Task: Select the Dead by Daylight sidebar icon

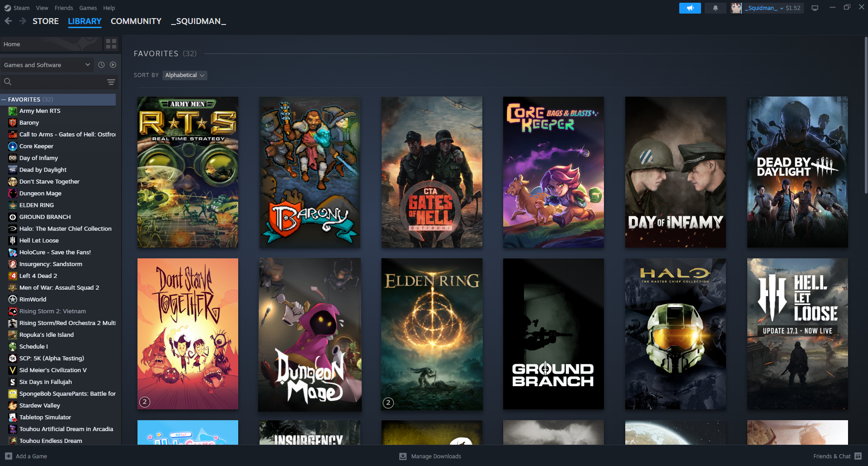Action: tap(13, 170)
